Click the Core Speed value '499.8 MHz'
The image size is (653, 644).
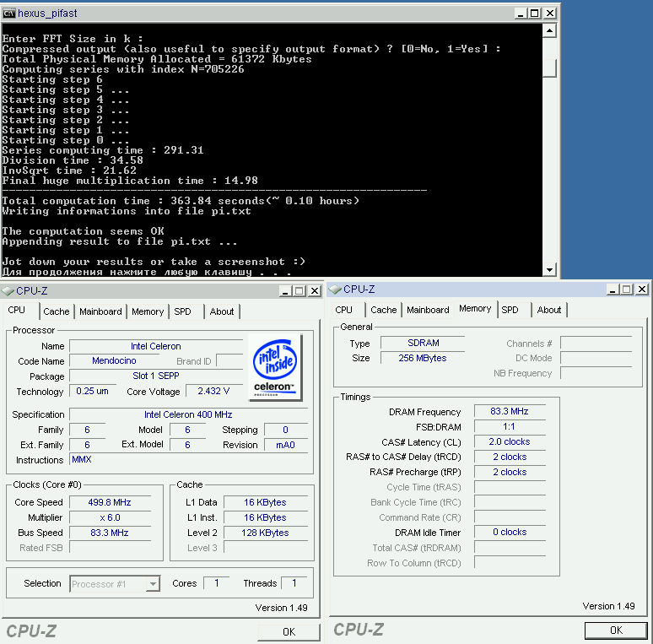click(x=110, y=502)
